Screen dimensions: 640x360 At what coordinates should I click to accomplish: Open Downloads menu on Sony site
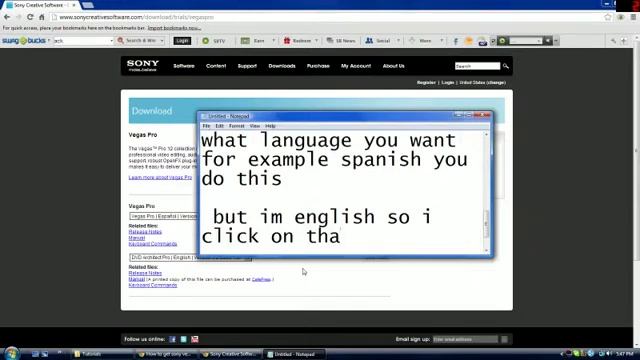coord(282,66)
